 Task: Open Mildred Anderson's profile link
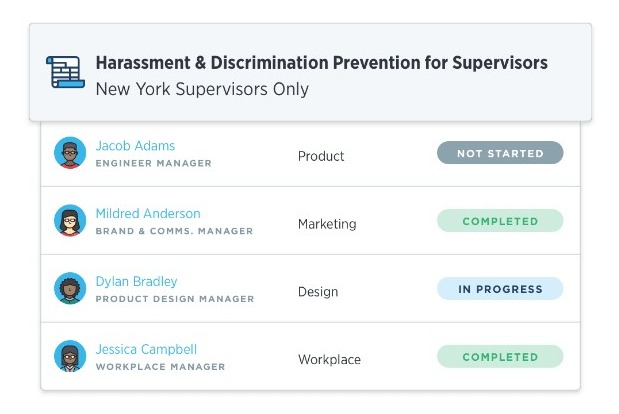click(148, 214)
